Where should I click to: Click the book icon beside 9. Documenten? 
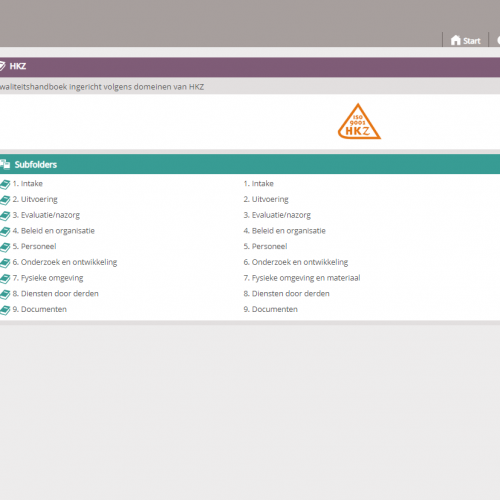click(5, 310)
